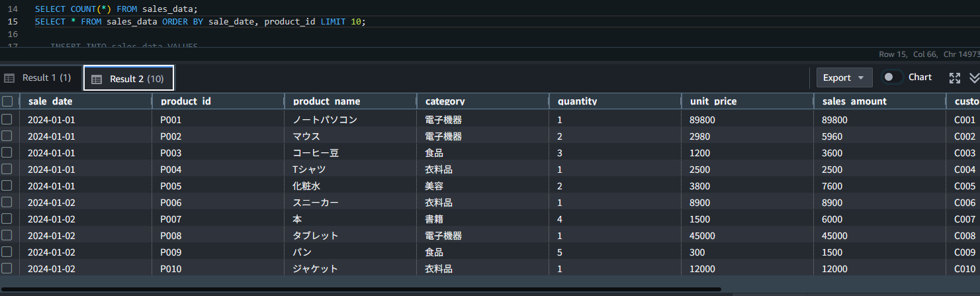Click editor line 14 SELECT COUNT statement
Viewport: 980px width, 296px height.
116,9
